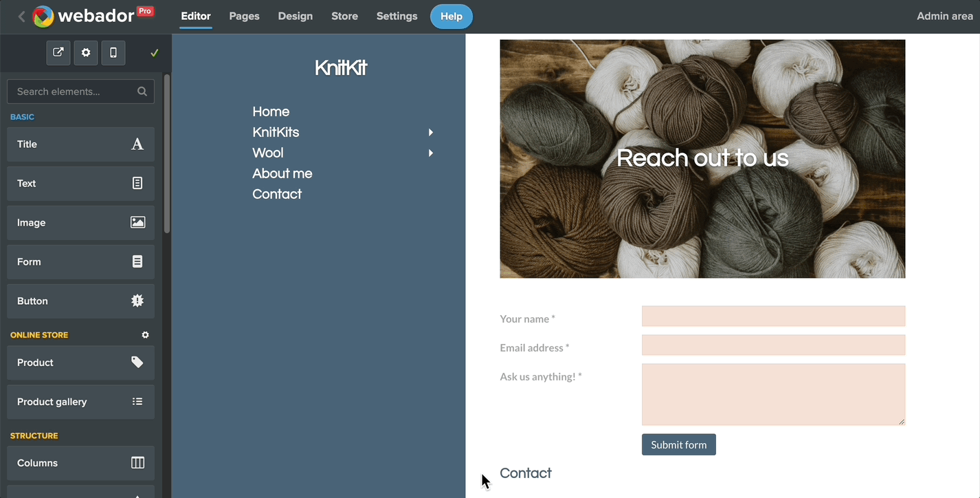Screen dimensions: 980x498
Task: Select the Title element in sidebar
Action: coord(80,144)
